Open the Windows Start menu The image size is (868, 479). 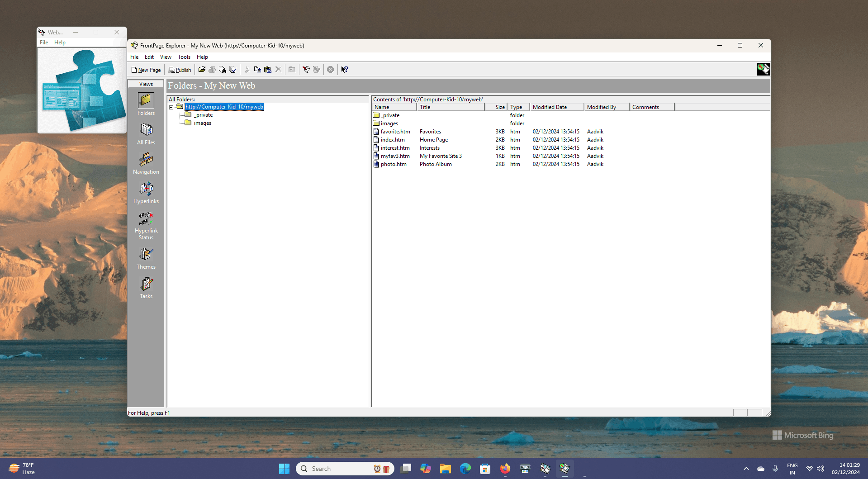pos(284,469)
